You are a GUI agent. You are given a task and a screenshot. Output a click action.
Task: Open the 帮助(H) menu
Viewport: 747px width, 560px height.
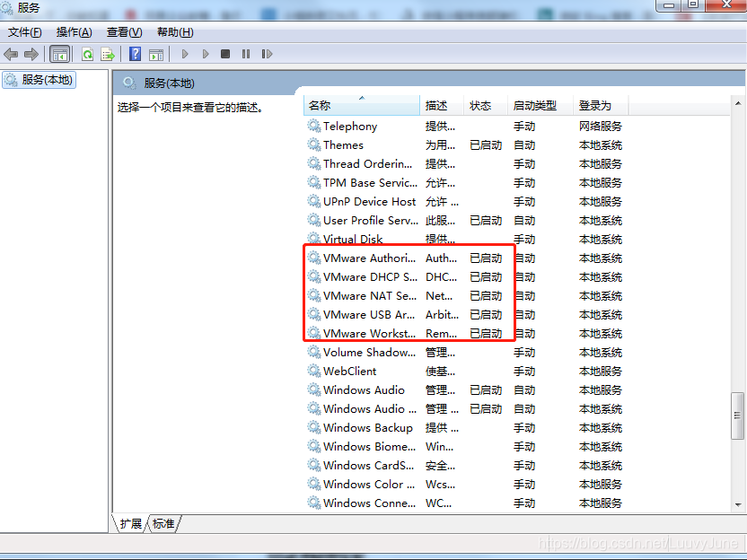(x=175, y=32)
